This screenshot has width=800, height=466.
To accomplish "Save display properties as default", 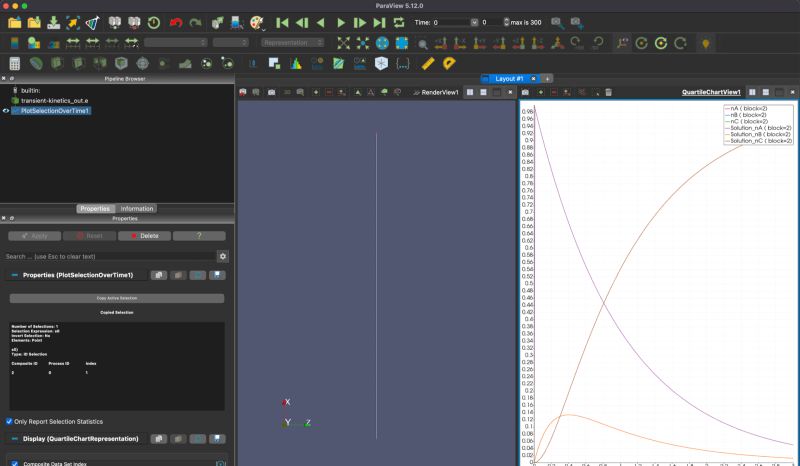I will (x=217, y=439).
